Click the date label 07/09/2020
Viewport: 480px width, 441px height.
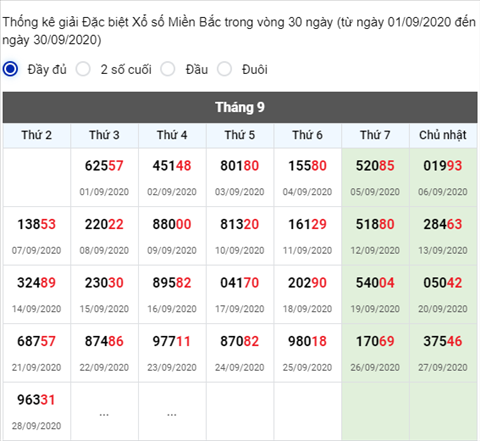pos(36,250)
